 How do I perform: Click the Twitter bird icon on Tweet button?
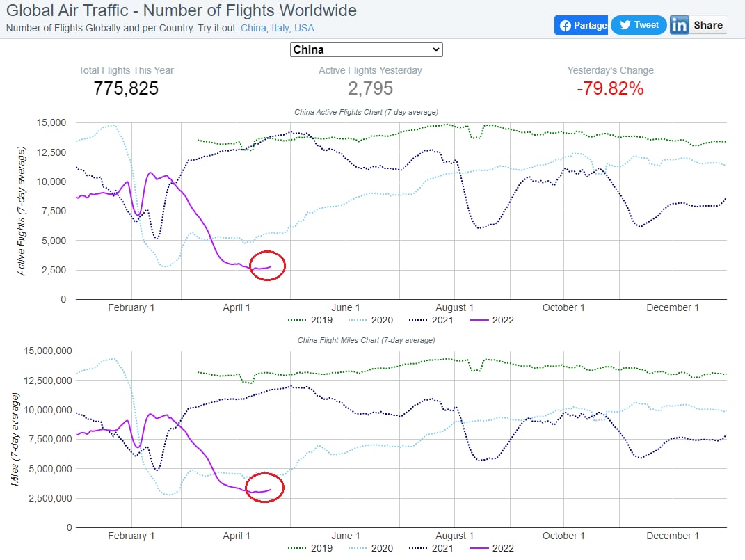(x=625, y=25)
